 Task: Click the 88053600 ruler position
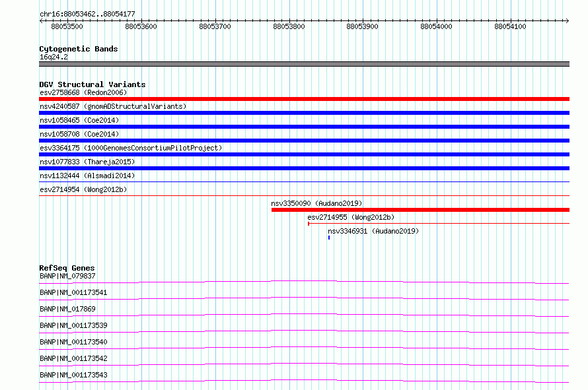tap(141, 26)
